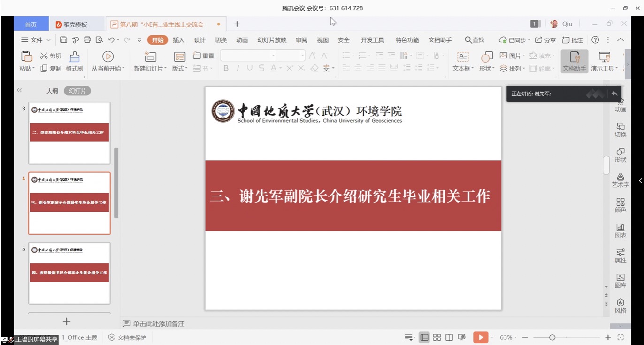Screen dimensions: 644x345
Task: Insert a Text Box (文本框)
Action: (463, 57)
